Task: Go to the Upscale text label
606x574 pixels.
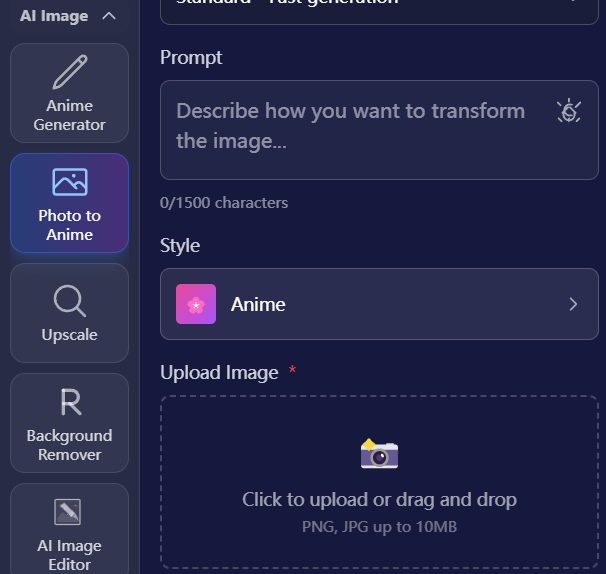Action: click(x=69, y=335)
